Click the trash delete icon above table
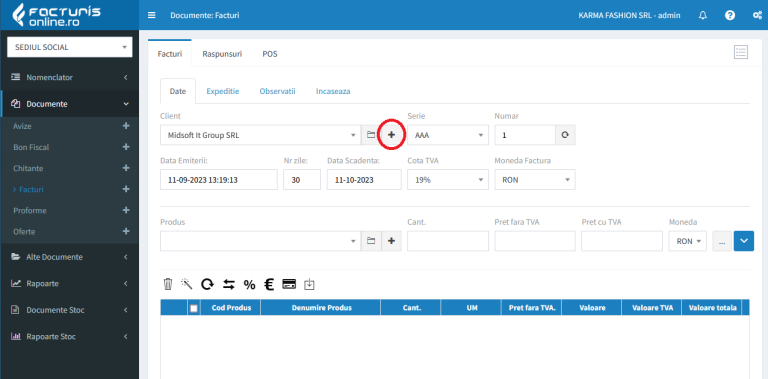The image size is (768, 379). coord(168,284)
